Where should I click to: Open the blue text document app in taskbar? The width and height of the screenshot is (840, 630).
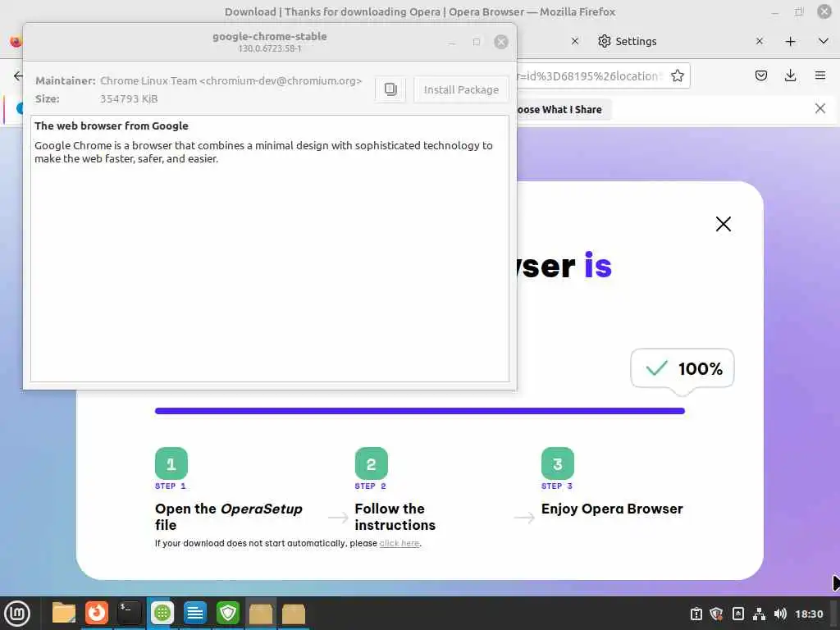click(195, 614)
